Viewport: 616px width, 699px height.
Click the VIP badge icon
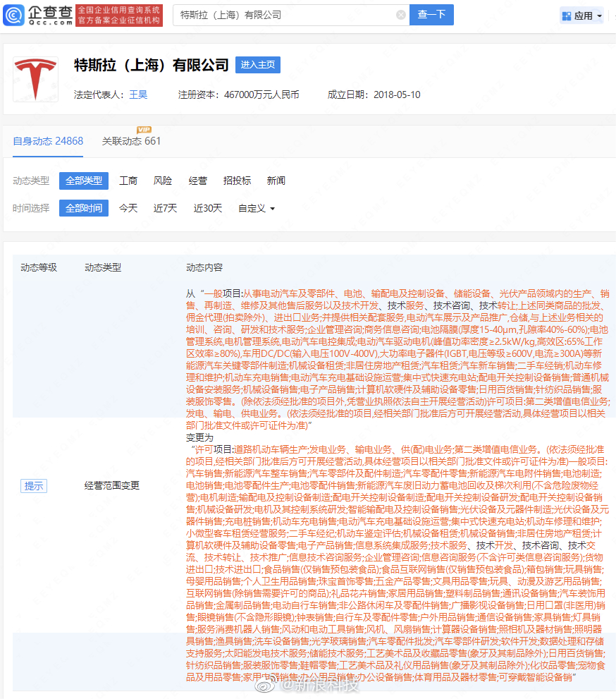click(x=144, y=130)
